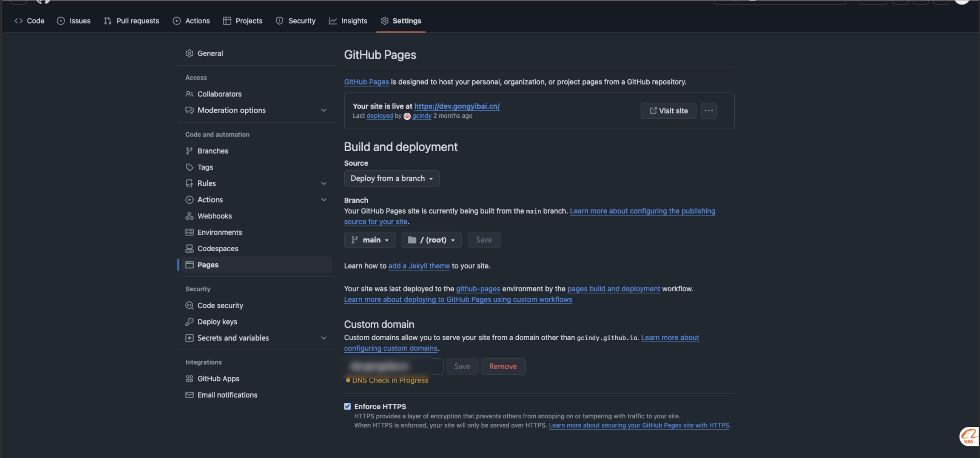Expand the Moderation options chevron
980x458 pixels.
(324, 110)
